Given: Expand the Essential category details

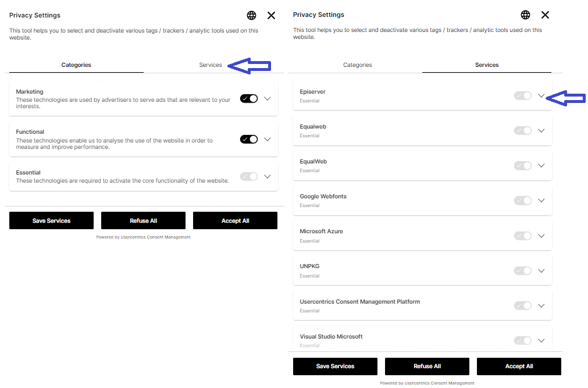Looking at the screenshot, I should coord(268,176).
